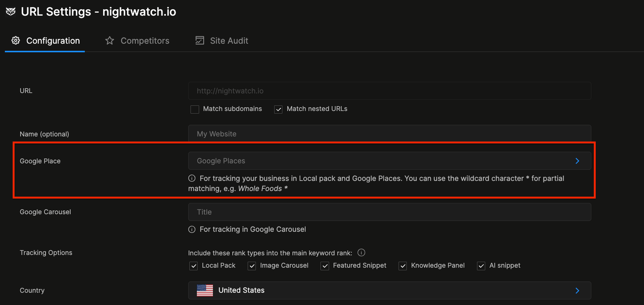Click the URL Settings - nightwatch.io heading

click(x=99, y=12)
